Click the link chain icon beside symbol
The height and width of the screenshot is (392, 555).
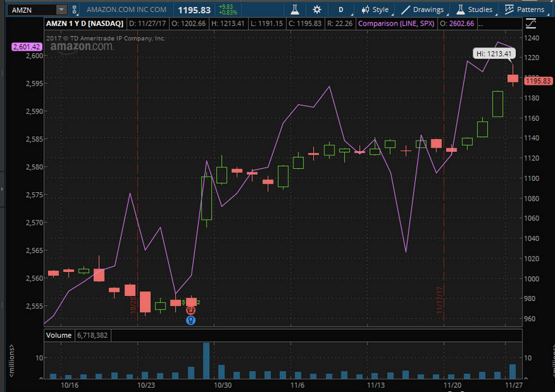[x=74, y=10]
